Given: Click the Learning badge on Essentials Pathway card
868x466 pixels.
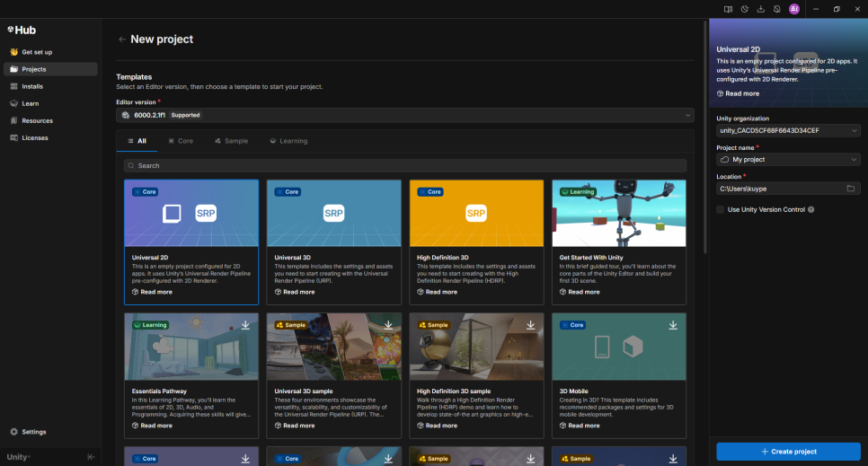Looking at the screenshot, I should 150,325.
